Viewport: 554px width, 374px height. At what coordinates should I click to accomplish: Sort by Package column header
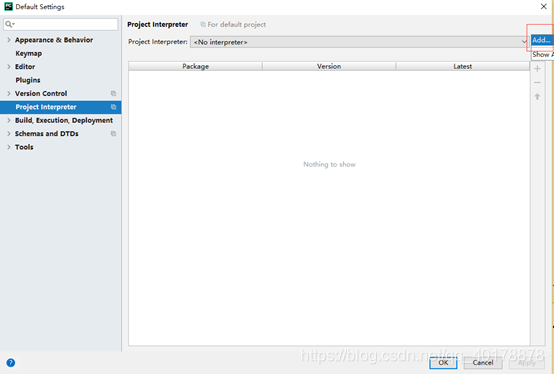[x=195, y=66]
